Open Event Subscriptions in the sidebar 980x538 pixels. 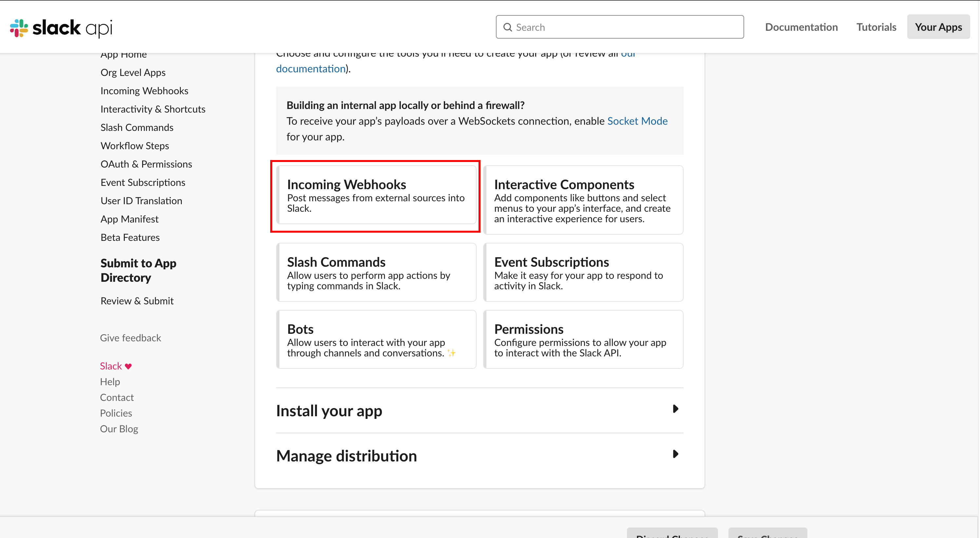[x=143, y=183]
